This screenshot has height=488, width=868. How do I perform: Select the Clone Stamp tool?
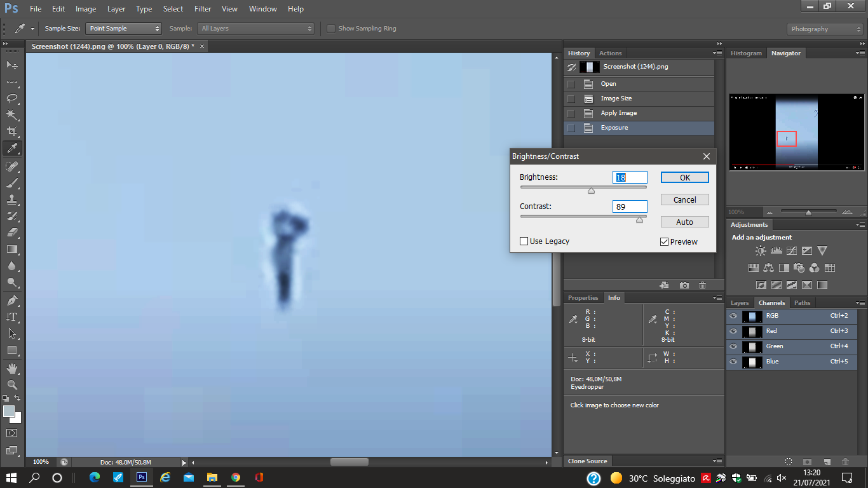[12, 200]
